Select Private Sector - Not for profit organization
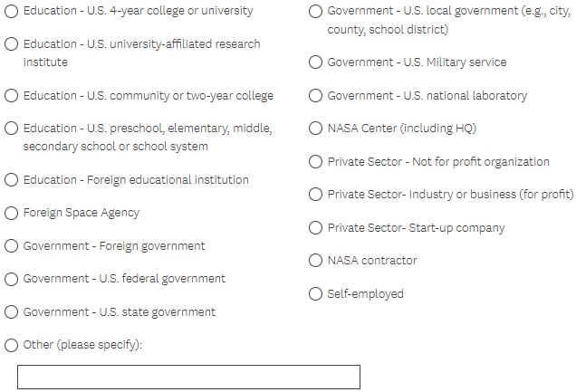This screenshot has width=576, height=392. (x=315, y=162)
